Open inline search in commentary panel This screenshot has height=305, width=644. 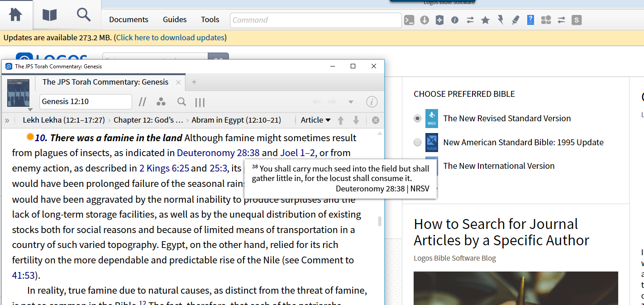(181, 102)
